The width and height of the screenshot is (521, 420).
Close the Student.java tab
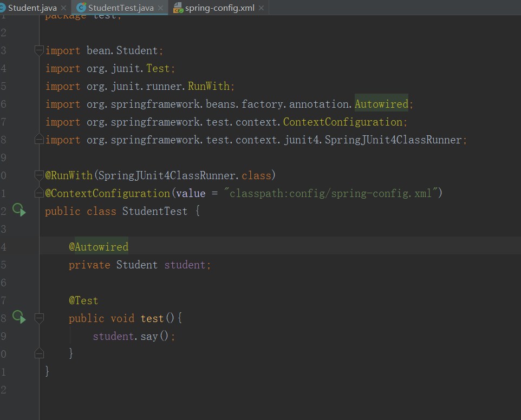pos(64,8)
